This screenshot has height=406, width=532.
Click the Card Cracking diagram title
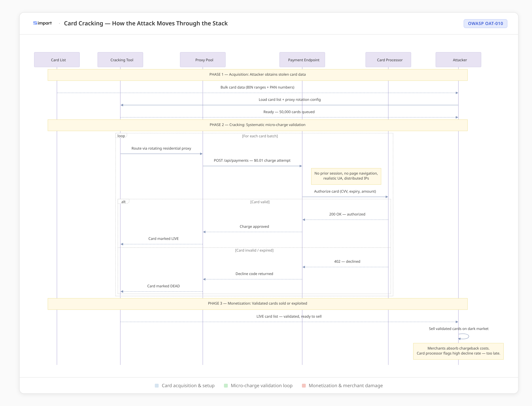click(x=146, y=23)
